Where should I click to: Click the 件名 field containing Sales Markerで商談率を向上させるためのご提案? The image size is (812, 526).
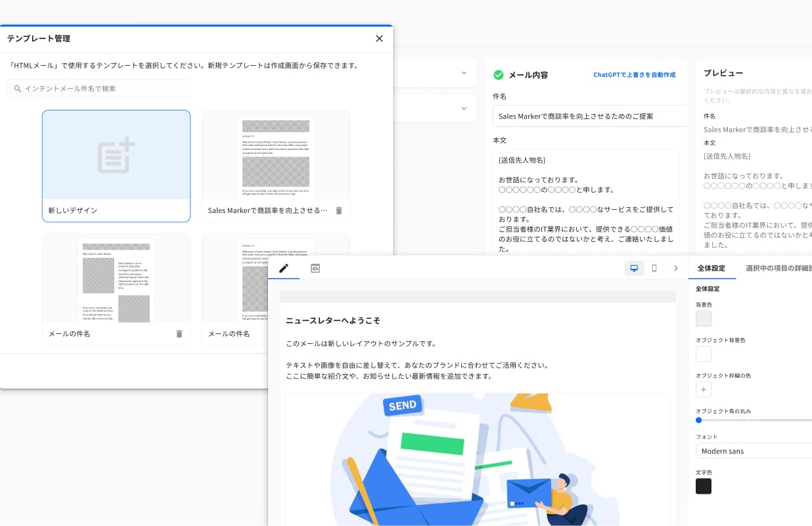pyautogui.click(x=590, y=116)
